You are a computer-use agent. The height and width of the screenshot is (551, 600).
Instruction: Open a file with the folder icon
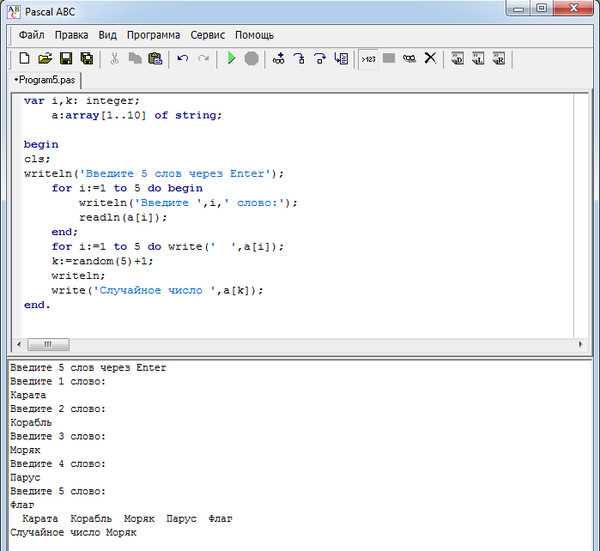coord(45,59)
